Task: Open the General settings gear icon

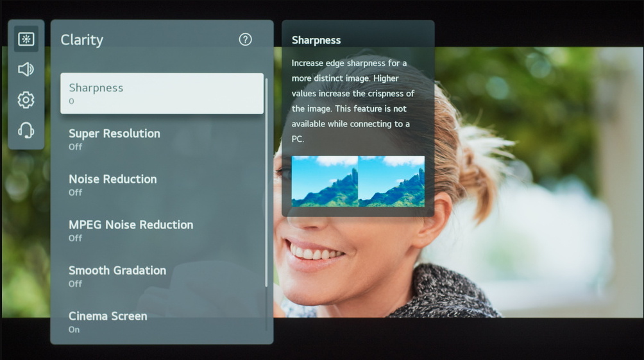Action: tap(26, 100)
